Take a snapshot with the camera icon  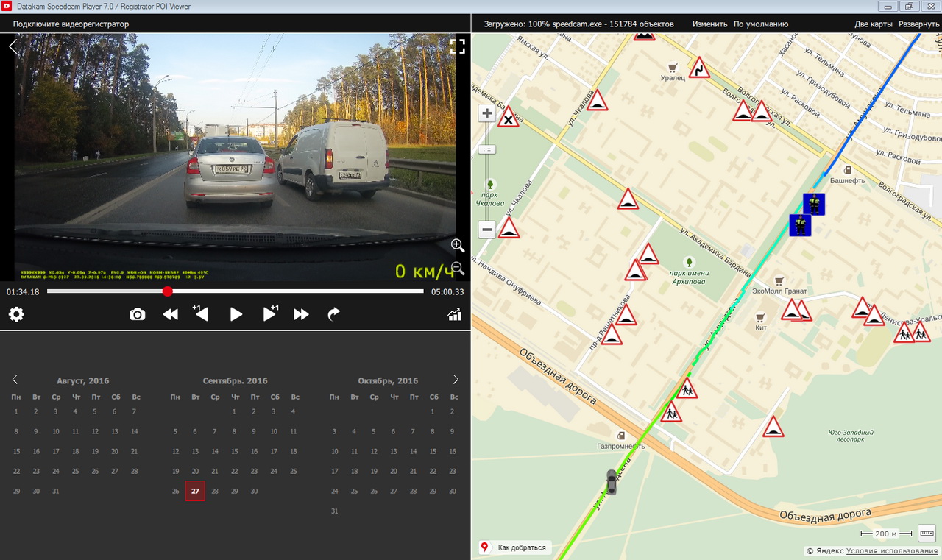coord(138,315)
